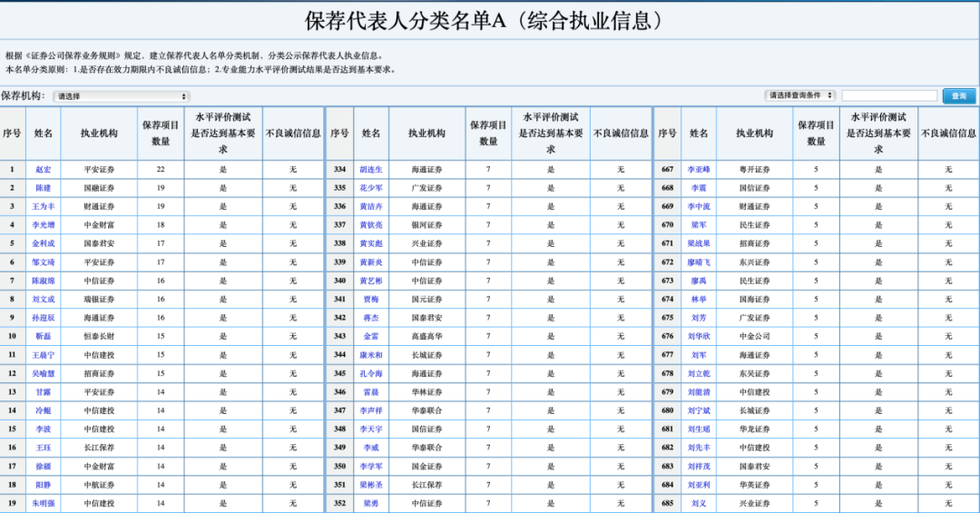Open 花少军's name link
The width and height of the screenshot is (980, 513).
click(x=370, y=188)
